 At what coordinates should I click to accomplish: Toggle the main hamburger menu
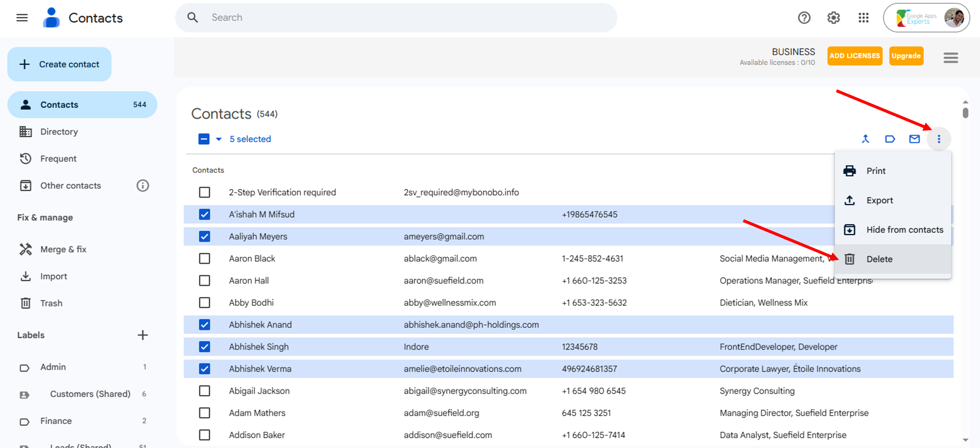pyautogui.click(x=22, y=18)
